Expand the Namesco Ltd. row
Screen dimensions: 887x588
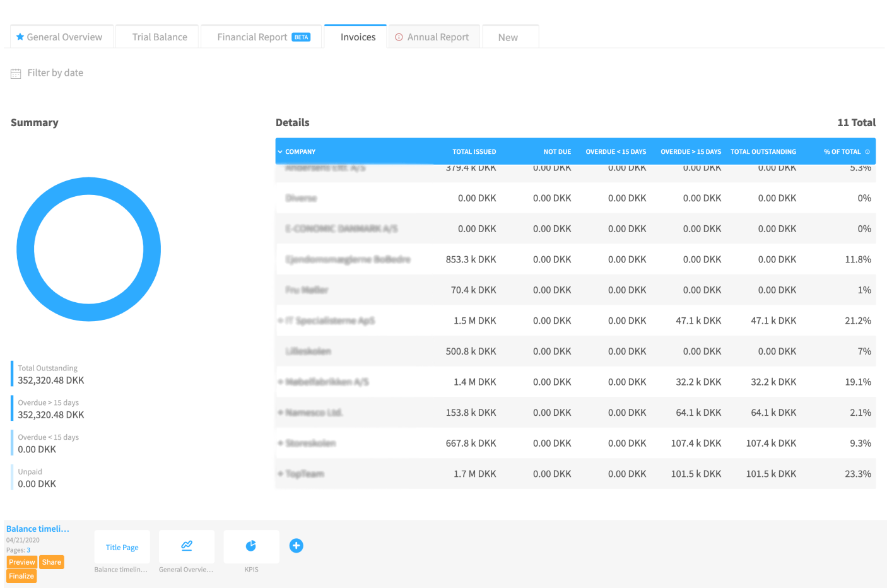click(x=280, y=413)
